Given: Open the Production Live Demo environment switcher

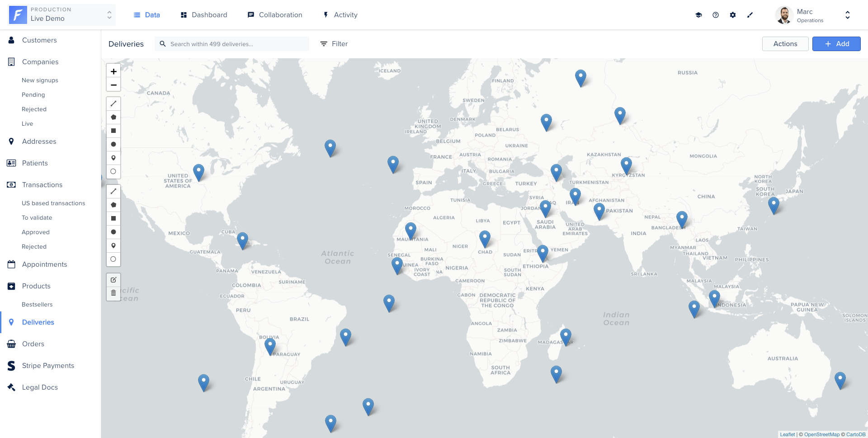Looking at the screenshot, I should [x=62, y=15].
